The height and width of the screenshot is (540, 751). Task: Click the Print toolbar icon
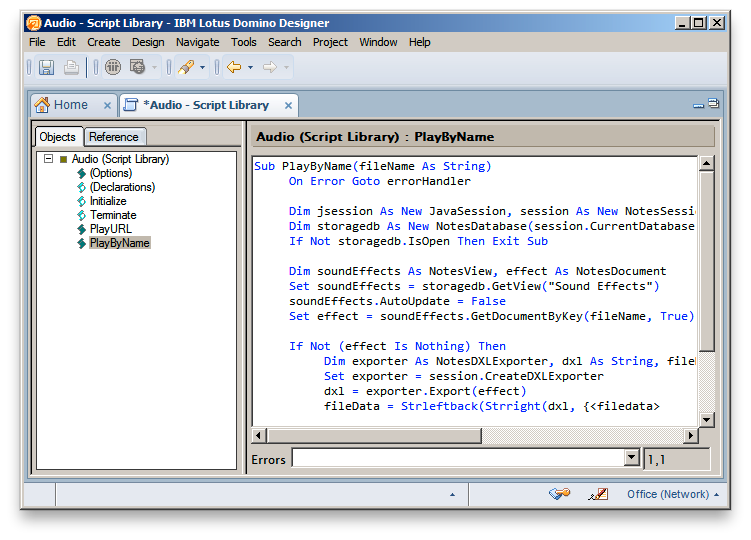click(71, 67)
